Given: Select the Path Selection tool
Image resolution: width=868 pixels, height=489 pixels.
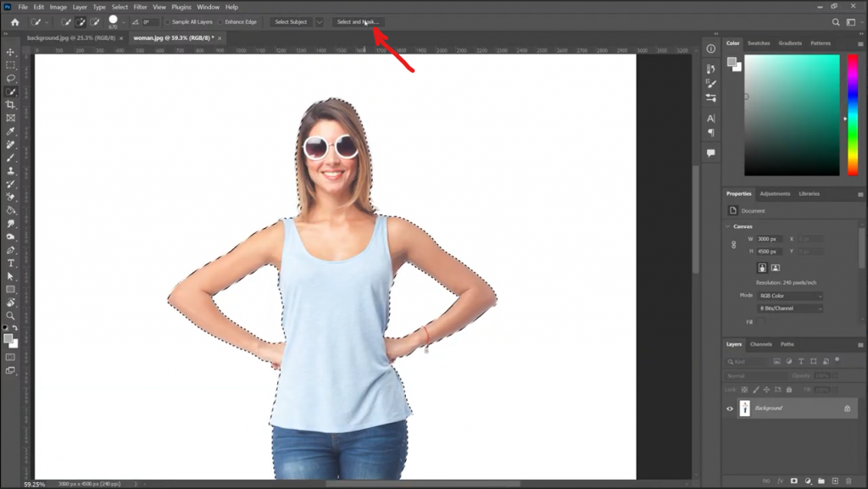Looking at the screenshot, I should click(10, 276).
